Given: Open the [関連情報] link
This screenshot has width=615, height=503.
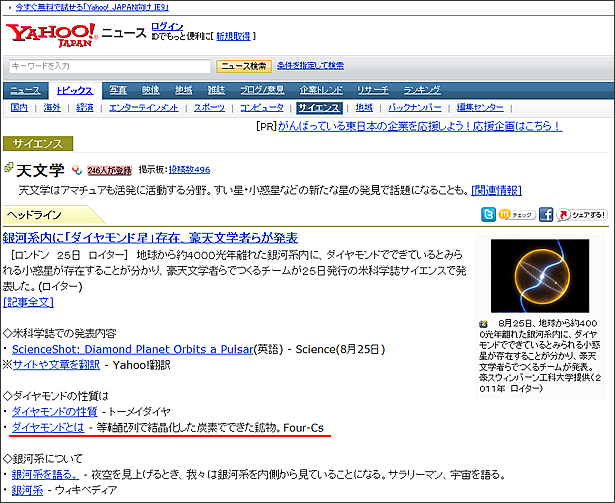Looking at the screenshot, I should pyautogui.click(x=497, y=191).
